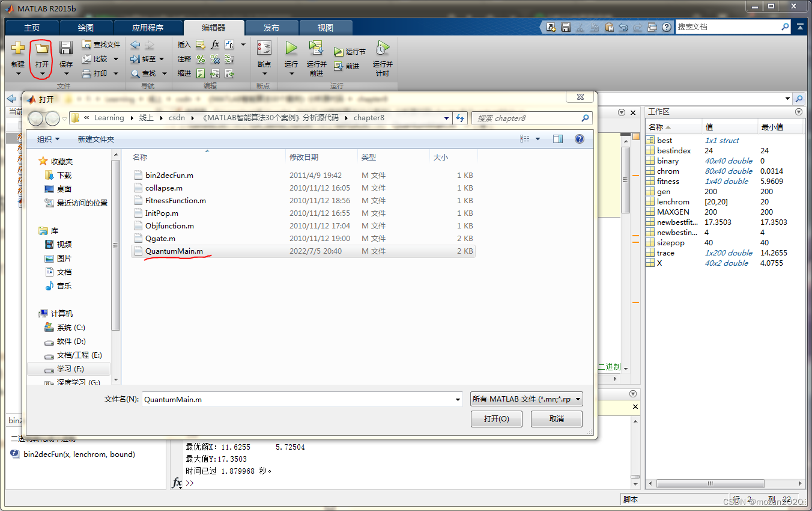The height and width of the screenshot is (511, 812).
Task: Click the switch windows icon in quick access bar
Action: [x=652, y=27]
